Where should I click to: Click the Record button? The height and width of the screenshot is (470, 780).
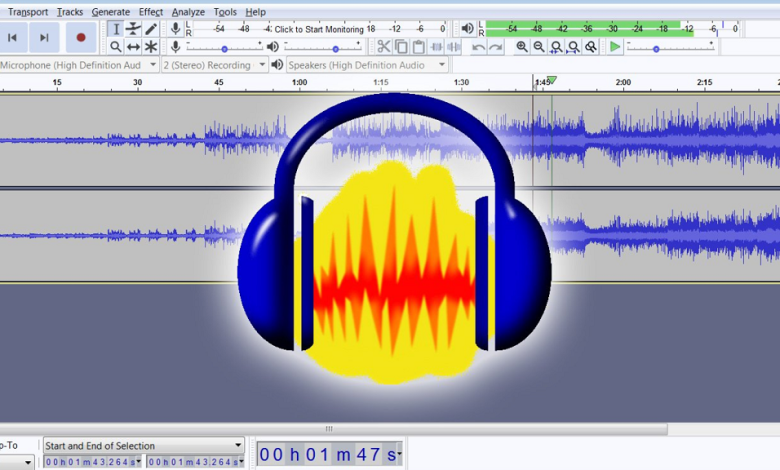coord(81,38)
